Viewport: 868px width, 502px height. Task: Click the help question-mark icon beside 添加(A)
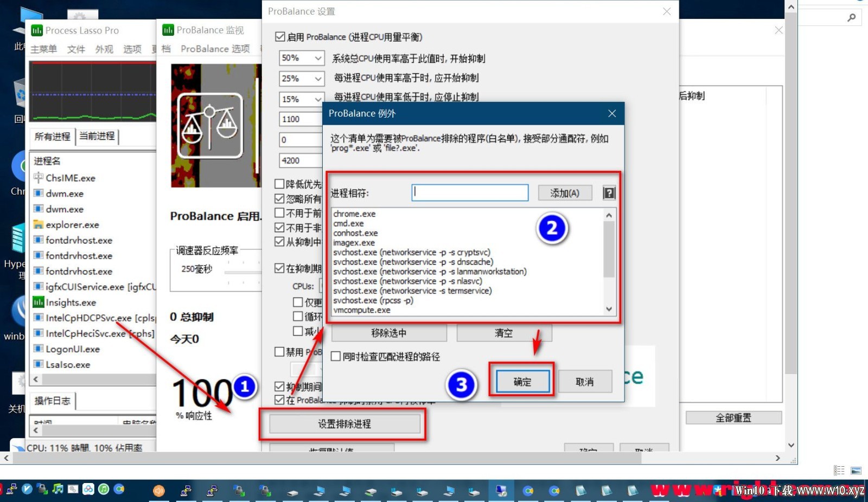point(609,193)
